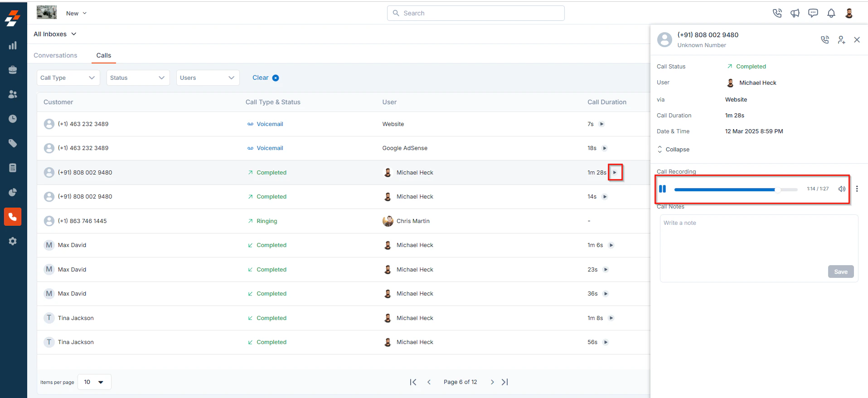Seek within the call recording progress bar
Viewport: 868px width, 398px height.
click(x=736, y=189)
